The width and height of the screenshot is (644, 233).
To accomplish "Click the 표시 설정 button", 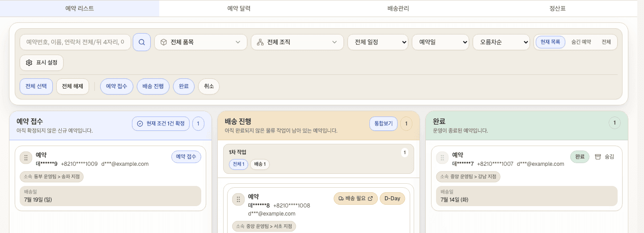I will pyautogui.click(x=42, y=63).
